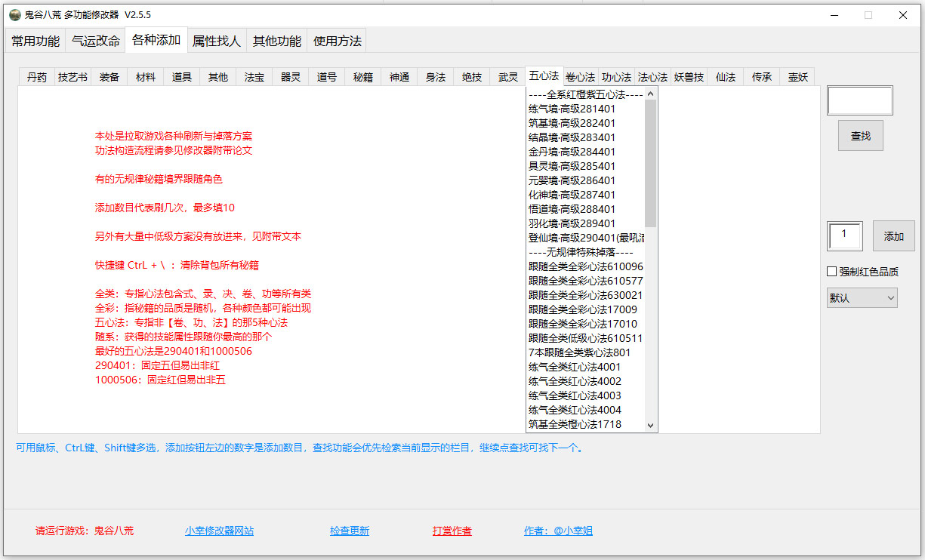
Task: Select 具灵境·高级285401 list entry
Action: 585,166
